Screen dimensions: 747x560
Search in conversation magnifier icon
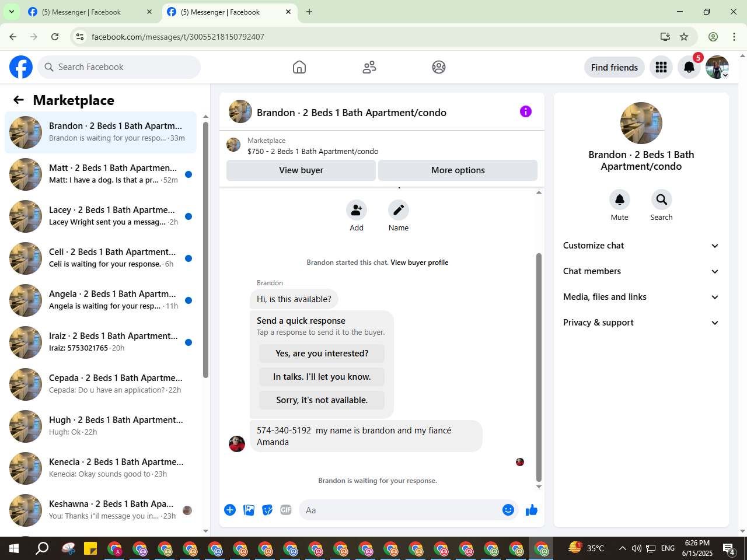[x=662, y=199]
